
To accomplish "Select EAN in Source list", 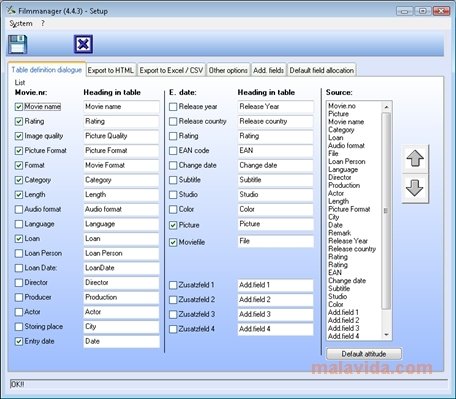I will point(335,273).
